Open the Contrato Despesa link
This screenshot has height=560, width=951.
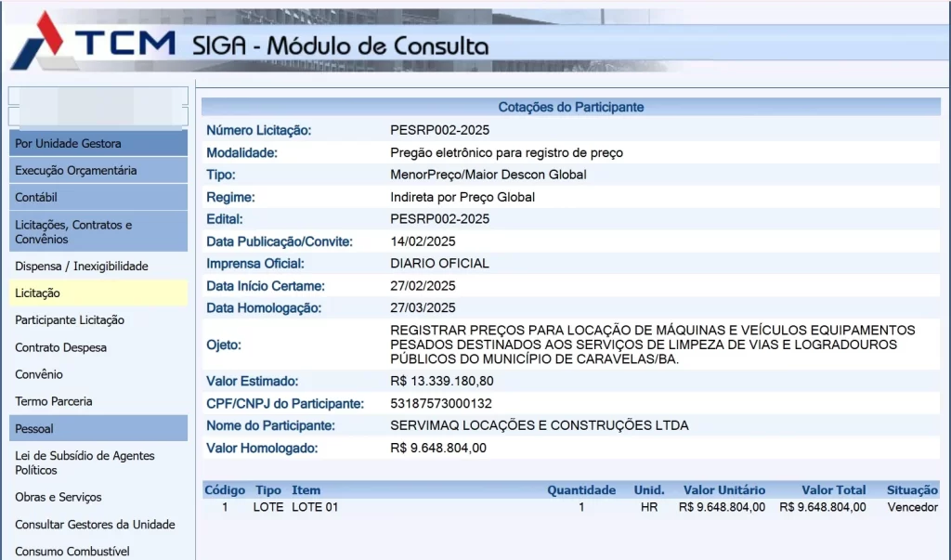60,348
